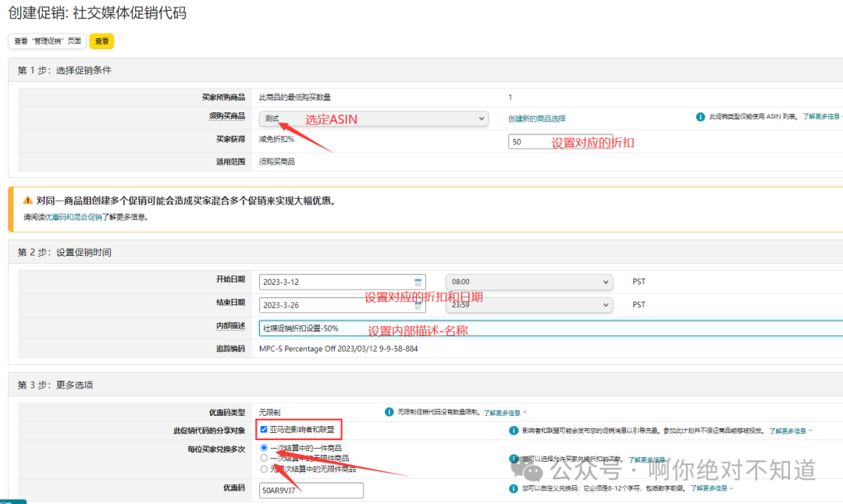The image size is (843, 504).
Task: Open the 优惠码和混合促销 link in warning
Action: 73,218
